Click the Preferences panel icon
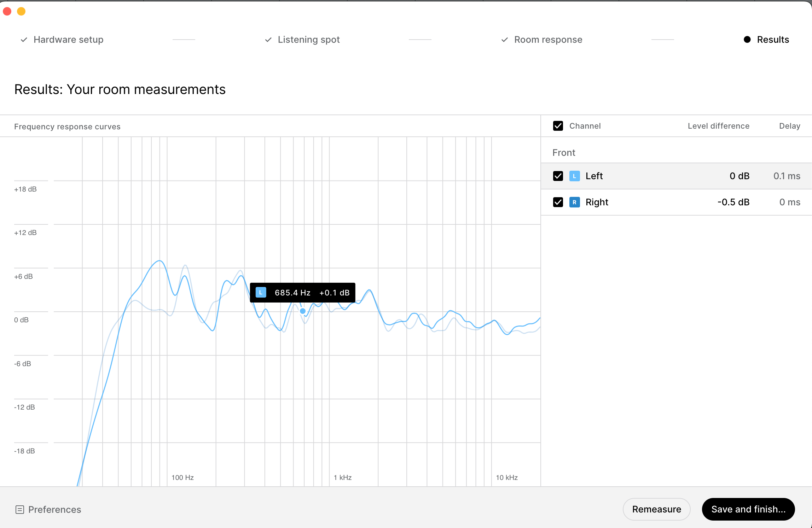 [x=19, y=509]
